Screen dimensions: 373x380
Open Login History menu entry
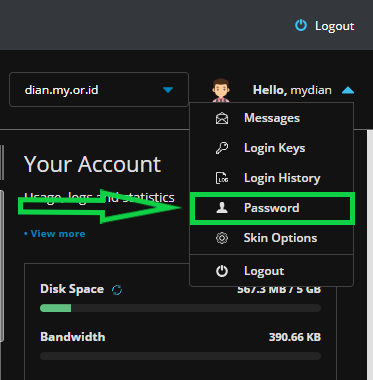click(271, 178)
